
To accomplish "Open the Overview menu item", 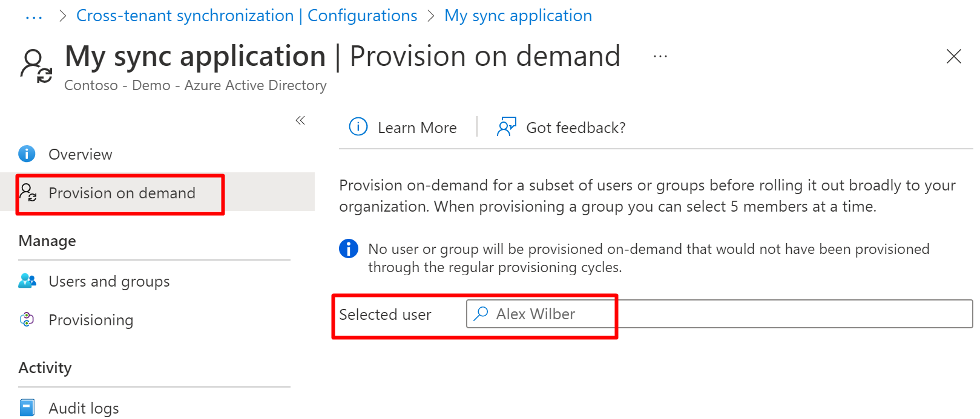I will pos(80,155).
